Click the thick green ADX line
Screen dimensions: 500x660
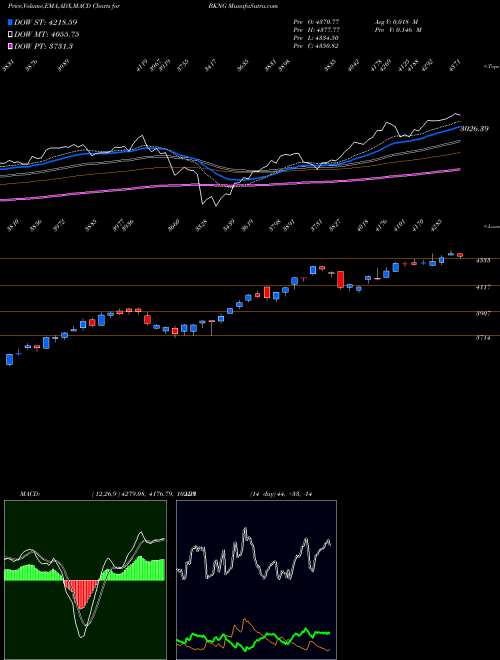pyautogui.click(x=253, y=639)
